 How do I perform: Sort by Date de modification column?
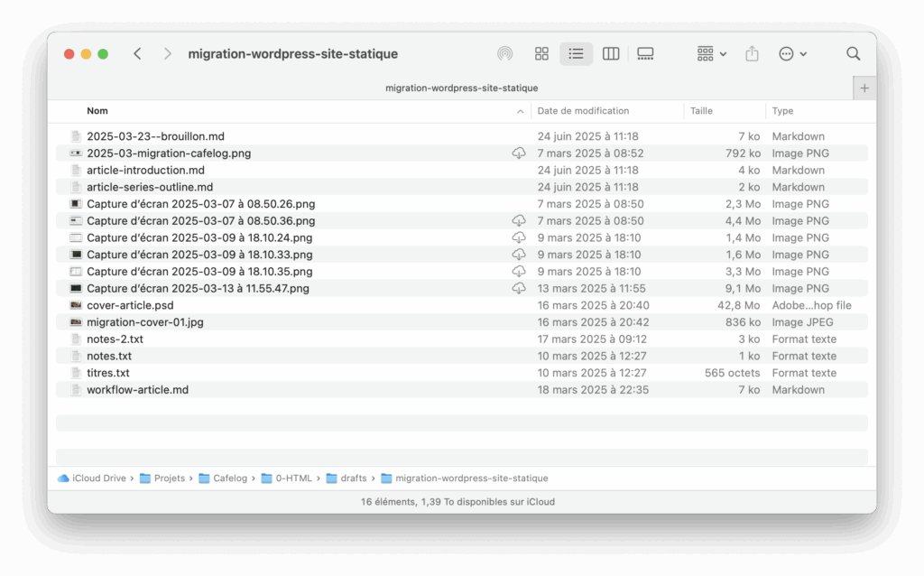tap(583, 111)
